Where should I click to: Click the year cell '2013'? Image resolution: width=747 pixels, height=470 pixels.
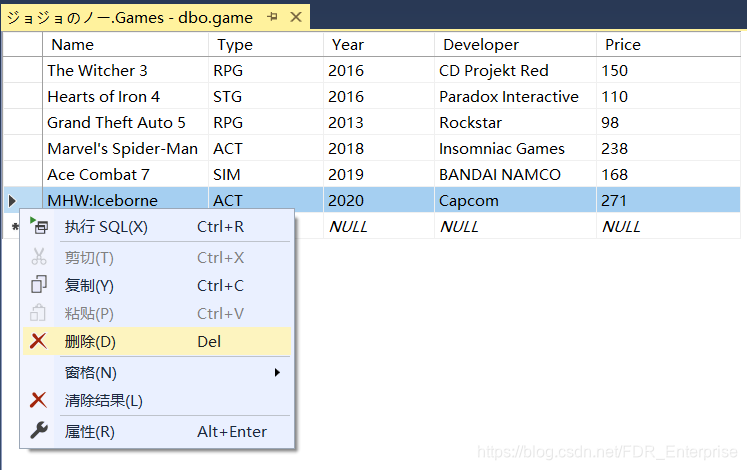tap(379, 122)
